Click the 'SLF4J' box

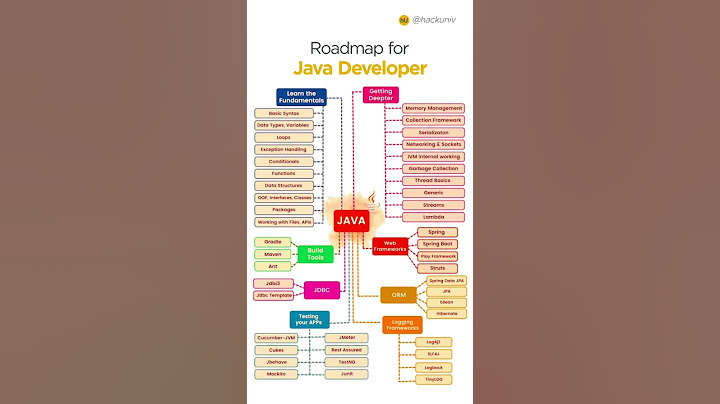(433, 354)
